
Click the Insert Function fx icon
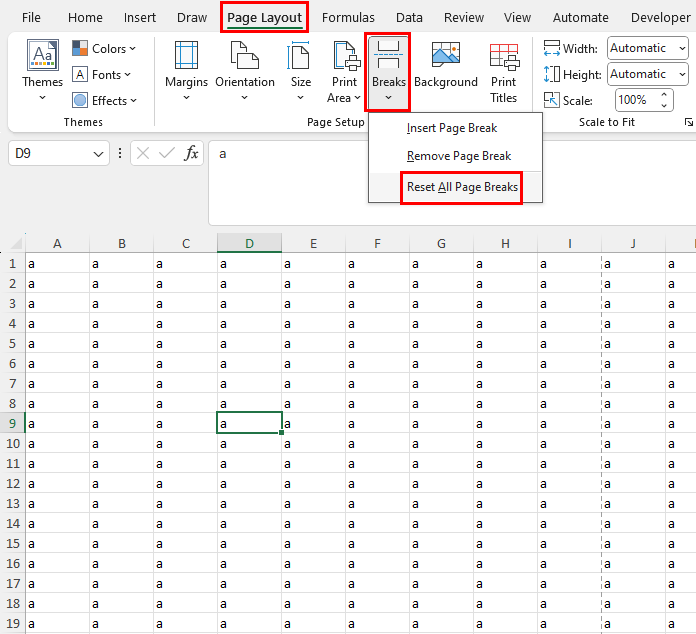(x=191, y=153)
